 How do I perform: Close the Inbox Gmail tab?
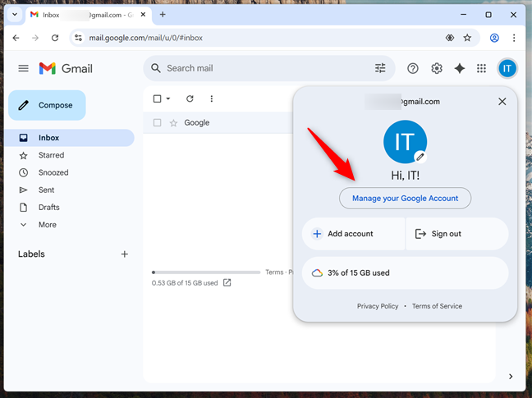143,15
